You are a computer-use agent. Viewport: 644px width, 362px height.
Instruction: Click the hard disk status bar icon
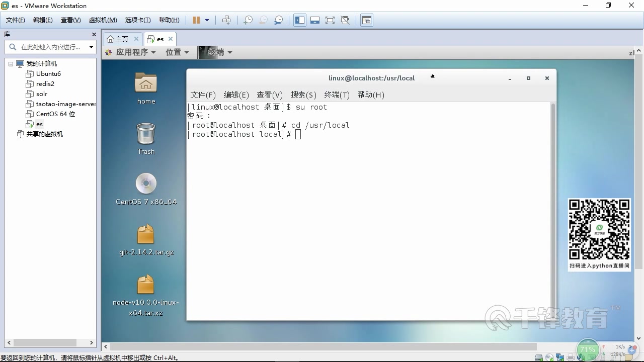coord(539,357)
